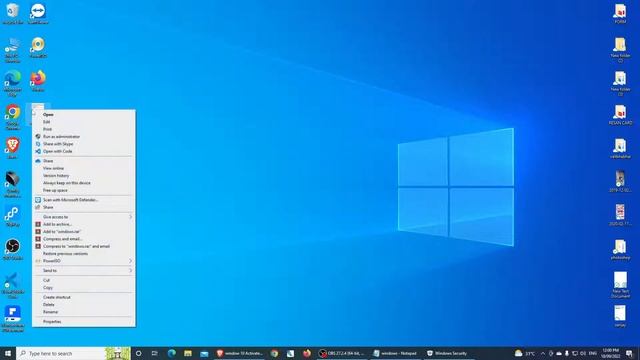This screenshot has height=360, width=640.
Task: Open the taskbar clock and date
Action: pyautogui.click(x=611, y=353)
